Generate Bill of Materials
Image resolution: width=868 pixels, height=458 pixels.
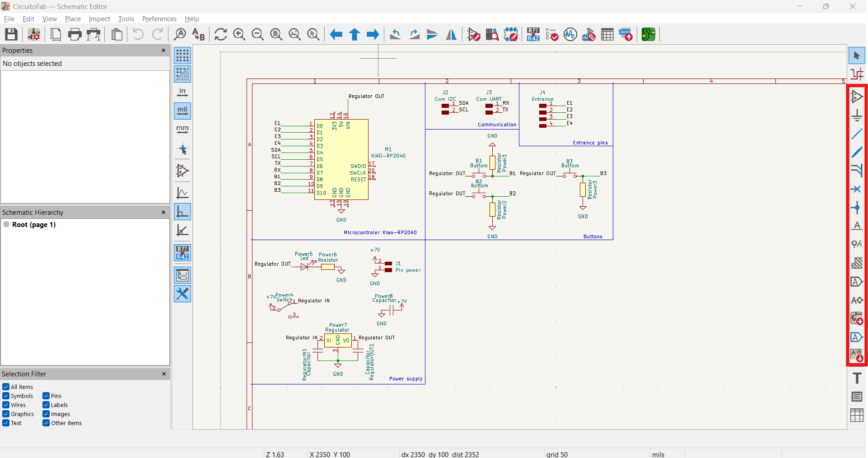coord(626,34)
